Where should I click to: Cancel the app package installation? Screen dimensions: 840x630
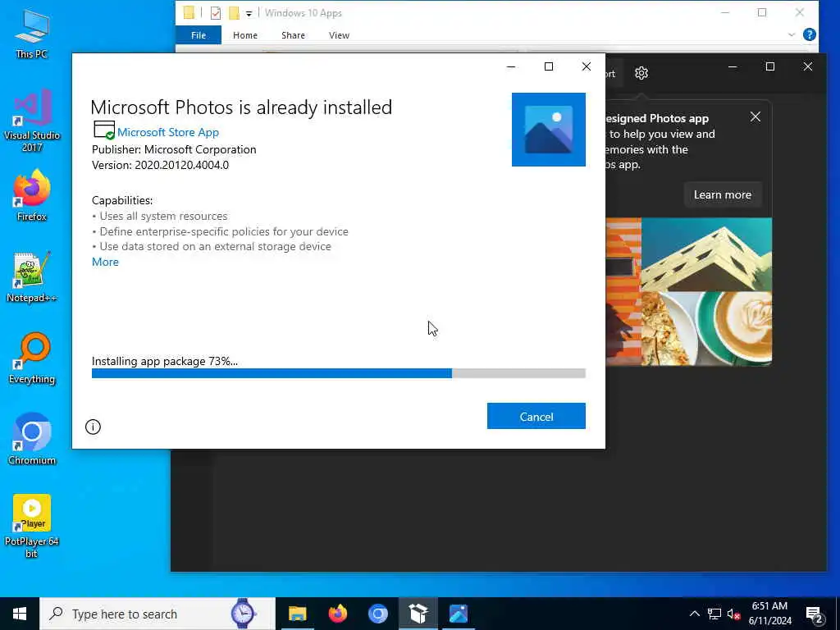536,416
